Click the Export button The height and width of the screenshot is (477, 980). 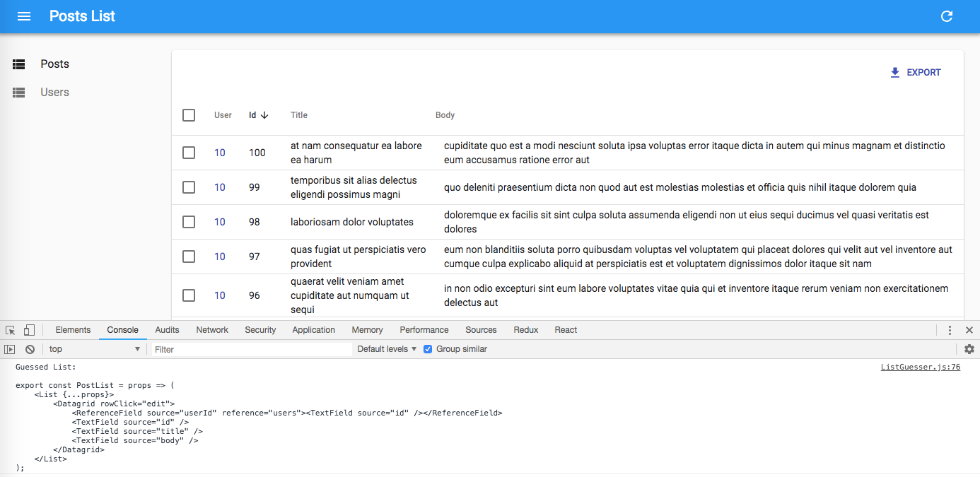point(916,72)
